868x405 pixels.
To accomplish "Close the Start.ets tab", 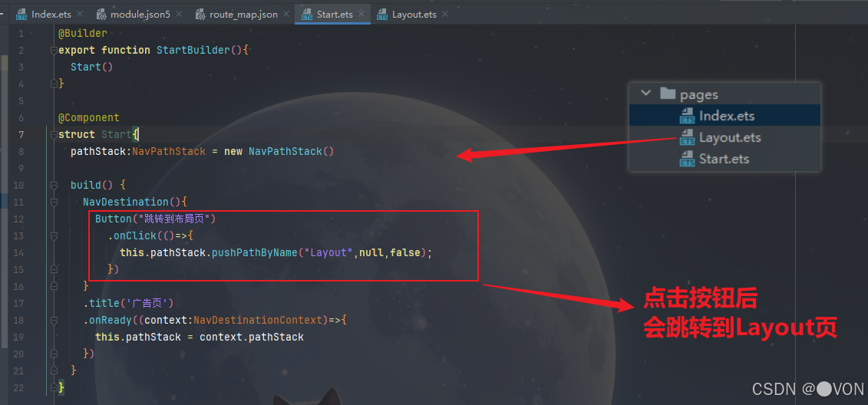I will pos(361,15).
